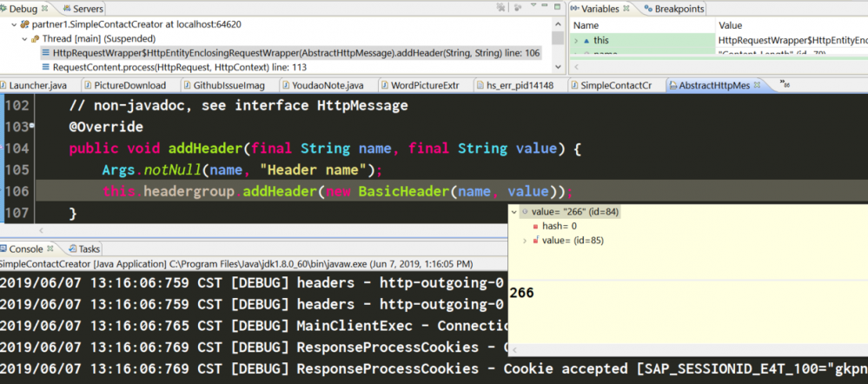The image size is (868, 384).
Task: Click the editor horizontal scroll left arrow
Action: (x=42, y=229)
